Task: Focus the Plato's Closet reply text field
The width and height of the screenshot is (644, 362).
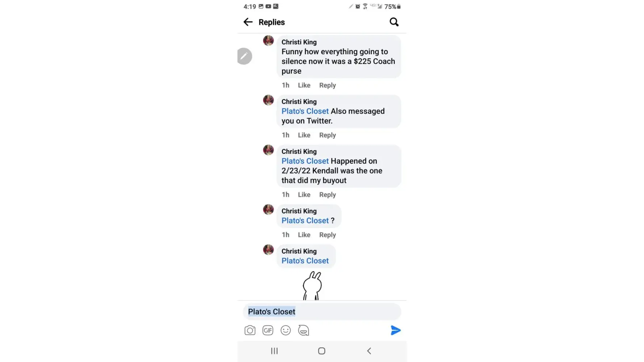Action: 322,312
